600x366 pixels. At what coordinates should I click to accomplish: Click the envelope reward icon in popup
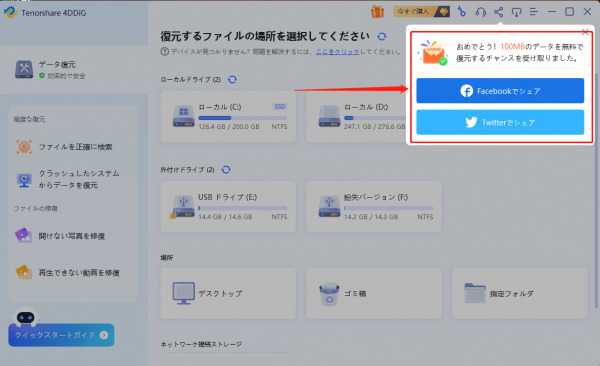(x=433, y=53)
